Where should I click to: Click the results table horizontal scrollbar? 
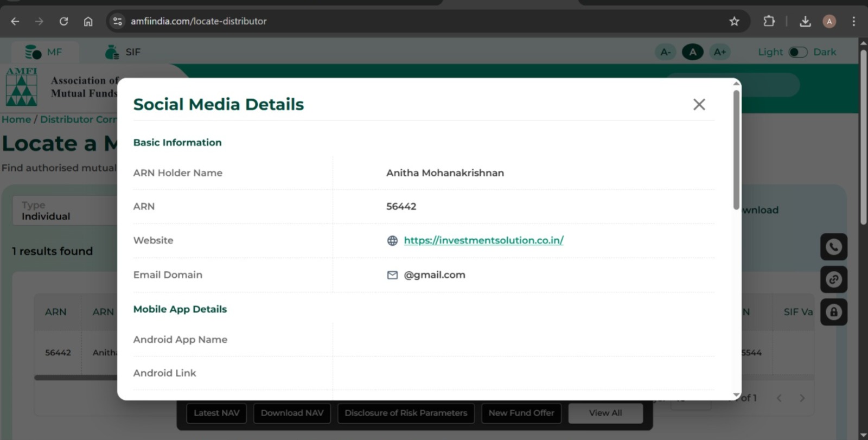click(76, 378)
